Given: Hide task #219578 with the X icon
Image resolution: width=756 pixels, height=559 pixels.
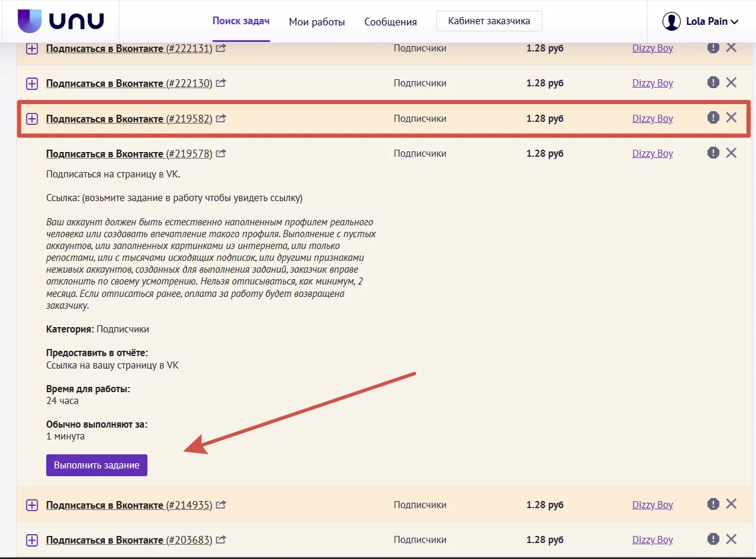Looking at the screenshot, I should click(731, 153).
